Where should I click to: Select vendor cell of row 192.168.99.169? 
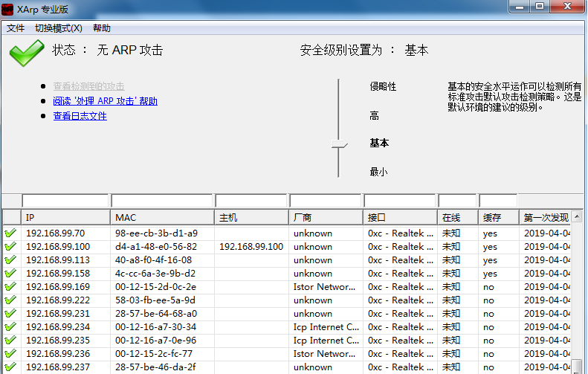[324, 286]
